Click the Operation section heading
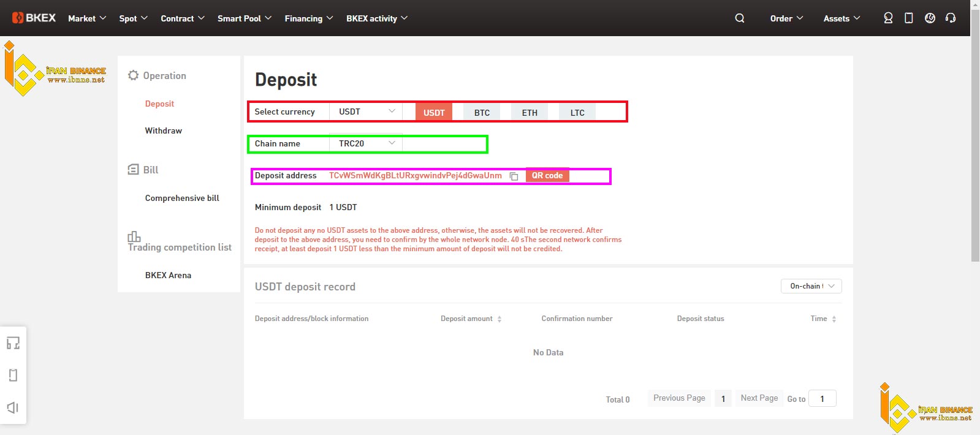Image resolution: width=980 pixels, height=435 pixels. pos(157,75)
